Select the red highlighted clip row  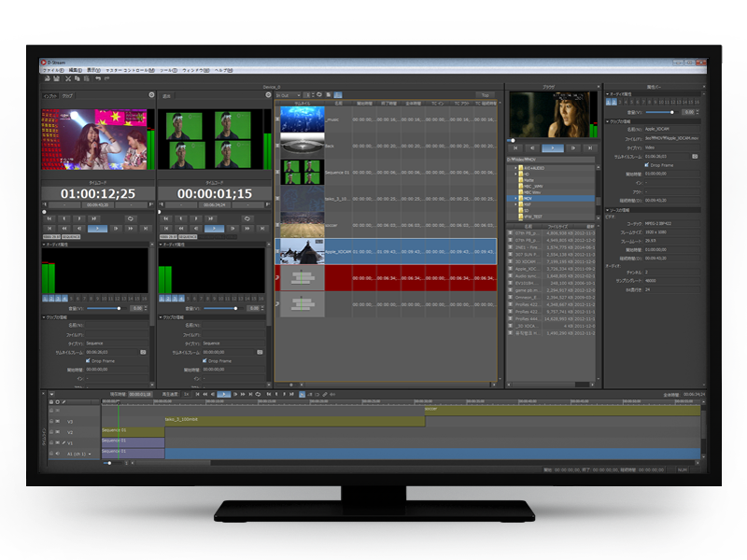pyautogui.click(x=386, y=277)
